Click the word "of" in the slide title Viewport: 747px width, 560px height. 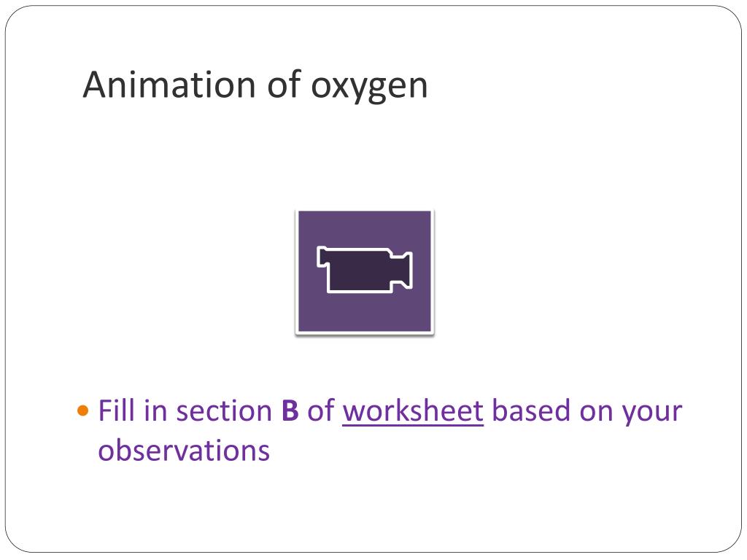pos(284,85)
